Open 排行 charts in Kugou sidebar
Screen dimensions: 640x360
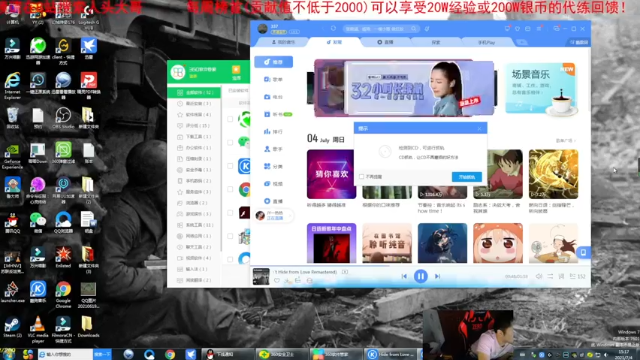click(x=273, y=131)
